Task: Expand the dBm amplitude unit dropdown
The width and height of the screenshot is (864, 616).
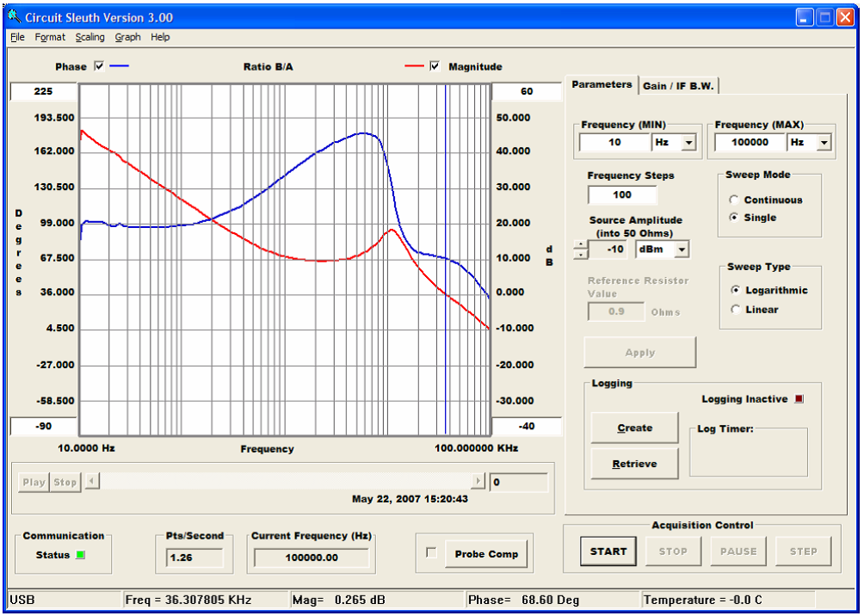Action: point(682,249)
